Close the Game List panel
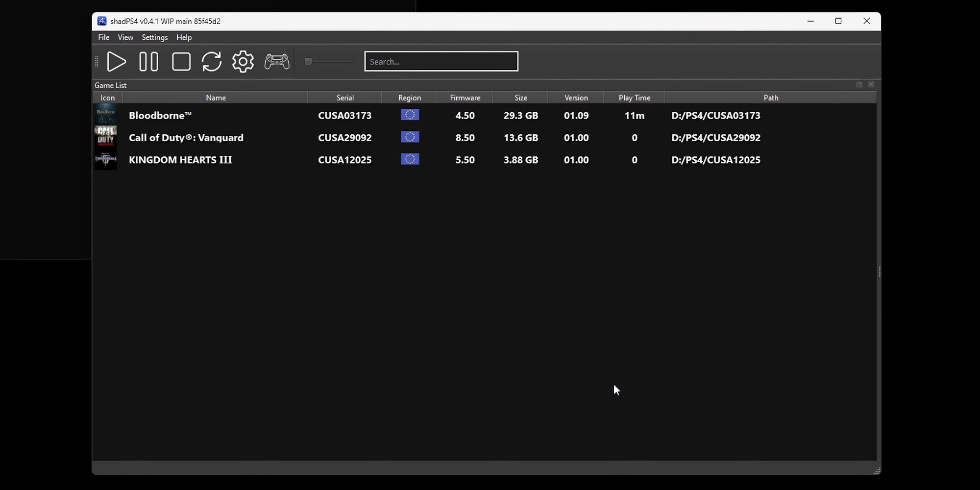Screen dimensions: 980x490 pyautogui.click(x=871, y=85)
